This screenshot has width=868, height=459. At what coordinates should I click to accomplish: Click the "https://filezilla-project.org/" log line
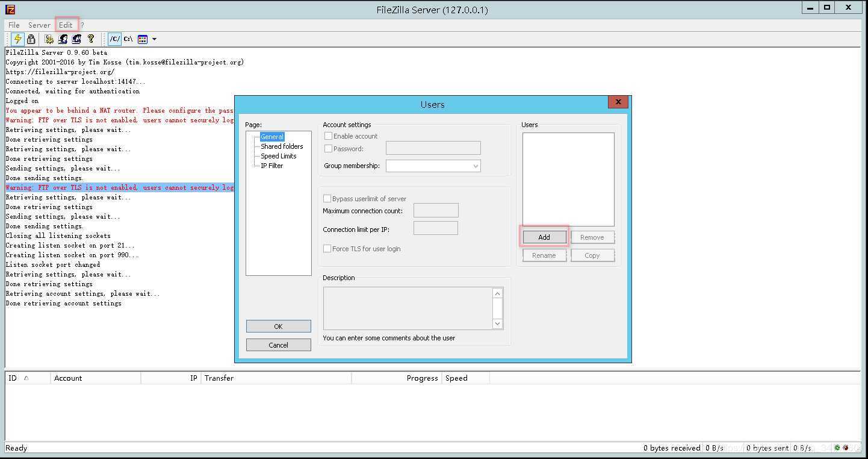60,72
